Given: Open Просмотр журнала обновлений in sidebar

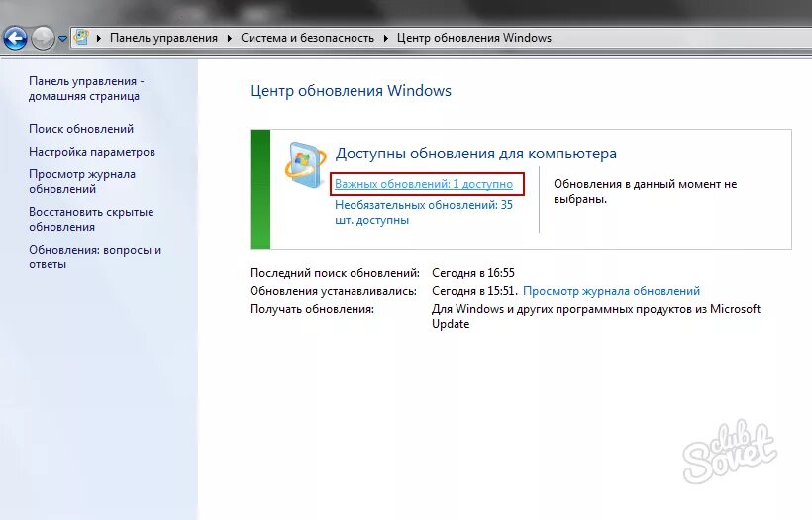Looking at the screenshot, I should click(82, 182).
